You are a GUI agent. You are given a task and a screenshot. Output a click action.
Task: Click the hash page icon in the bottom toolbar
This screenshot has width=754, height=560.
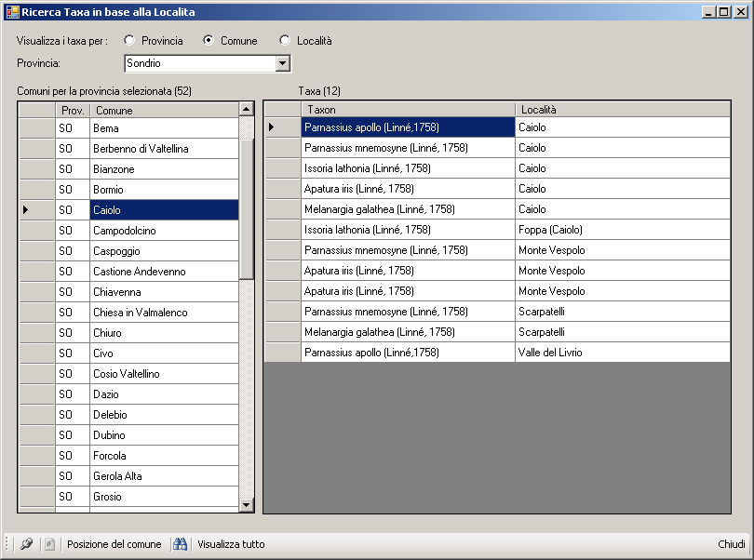tap(49, 544)
